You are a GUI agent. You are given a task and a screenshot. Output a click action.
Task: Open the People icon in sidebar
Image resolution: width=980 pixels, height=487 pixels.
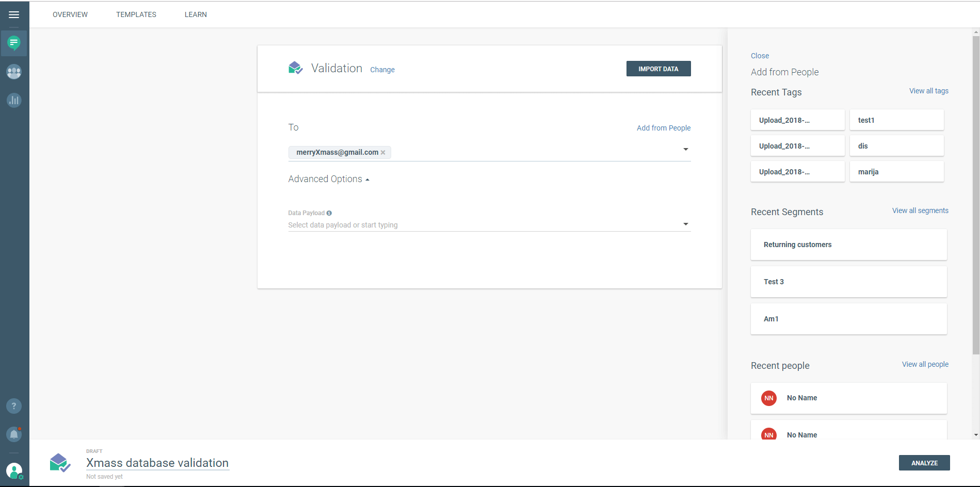click(x=14, y=72)
